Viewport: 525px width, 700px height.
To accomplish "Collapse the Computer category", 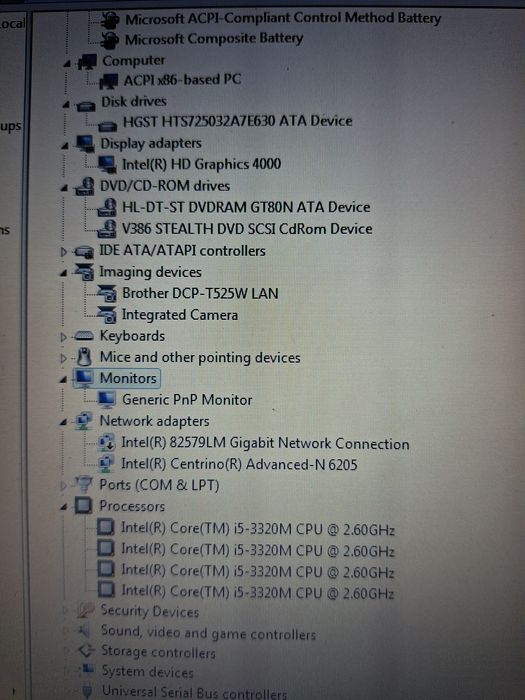I will coord(67,64).
